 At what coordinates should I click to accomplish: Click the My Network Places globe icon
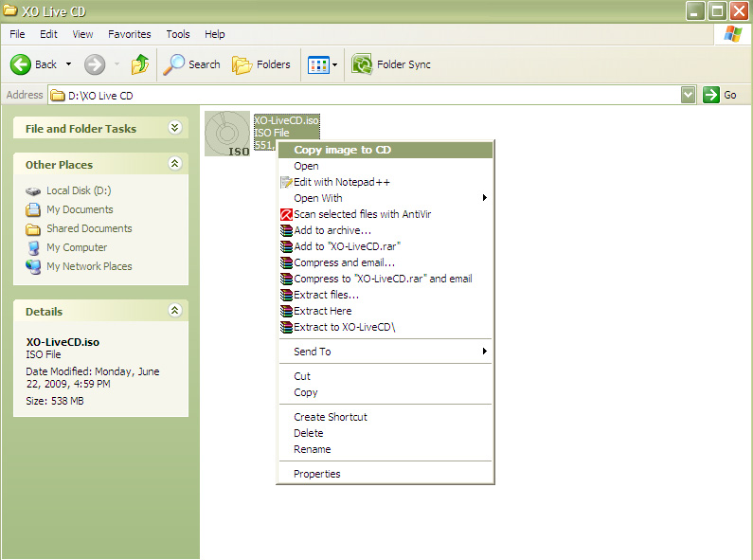[x=33, y=267]
